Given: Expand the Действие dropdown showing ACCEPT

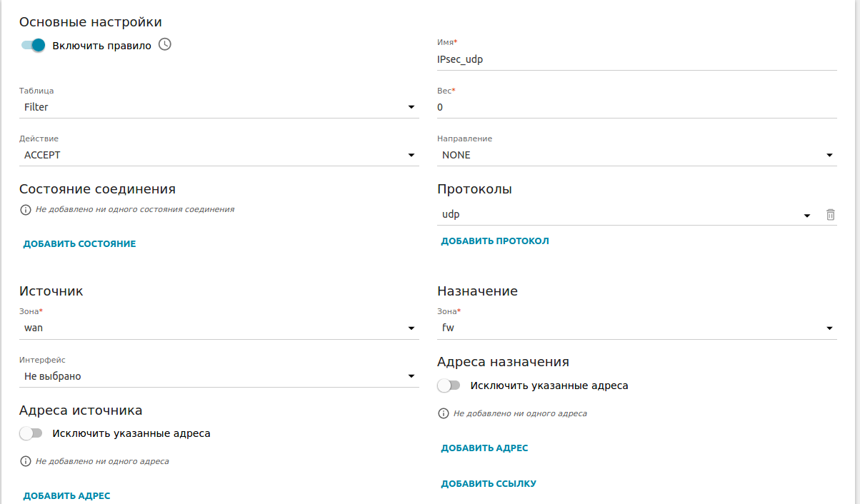Looking at the screenshot, I should pos(219,155).
